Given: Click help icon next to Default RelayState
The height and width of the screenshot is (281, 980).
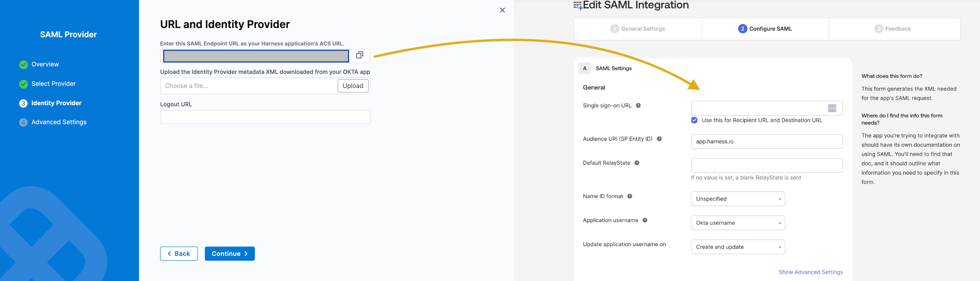Looking at the screenshot, I should click(636, 163).
